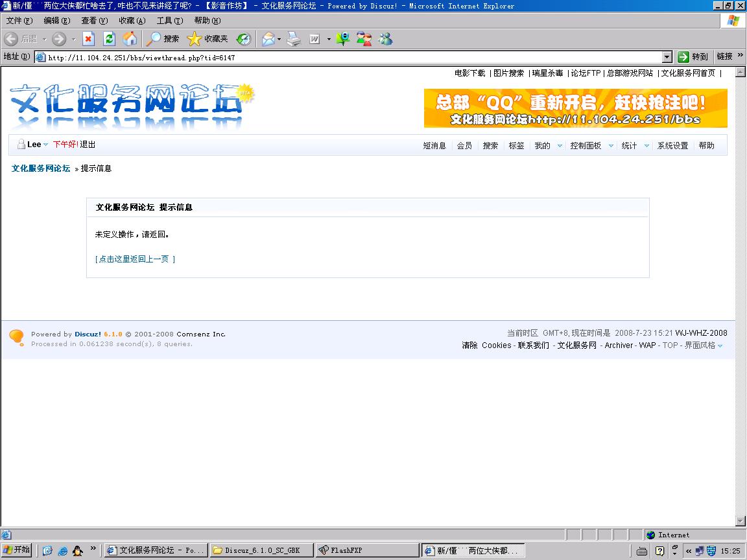Click the show desktop quick launch icon
This screenshot has width=747, height=560.
(x=47, y=550)
